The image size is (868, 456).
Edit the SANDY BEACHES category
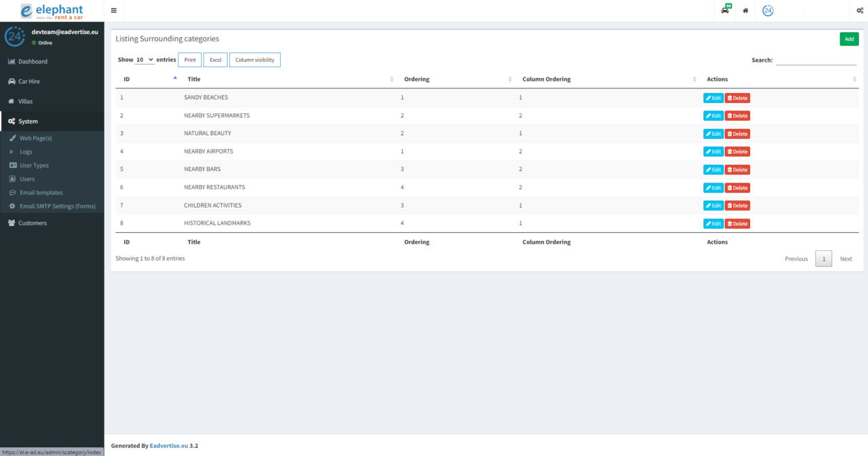(713, 98)
